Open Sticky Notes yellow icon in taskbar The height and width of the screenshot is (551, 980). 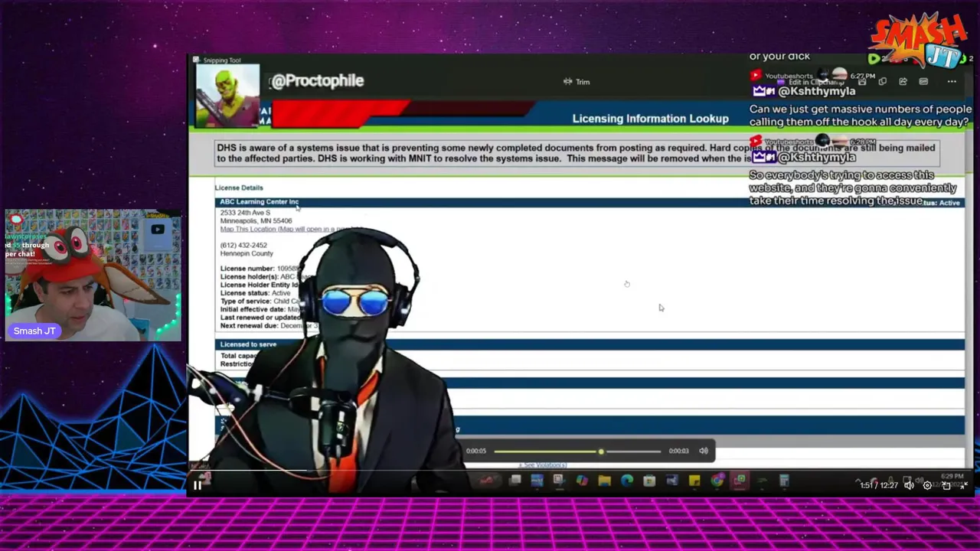pos(694,481)
